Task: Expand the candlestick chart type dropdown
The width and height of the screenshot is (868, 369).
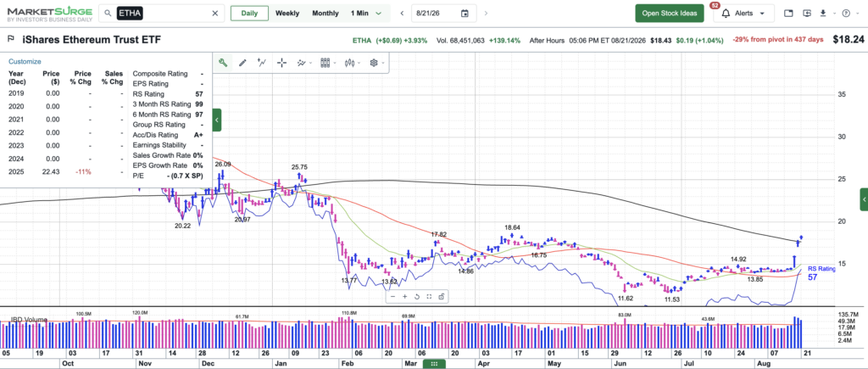Action: [352, 63]
